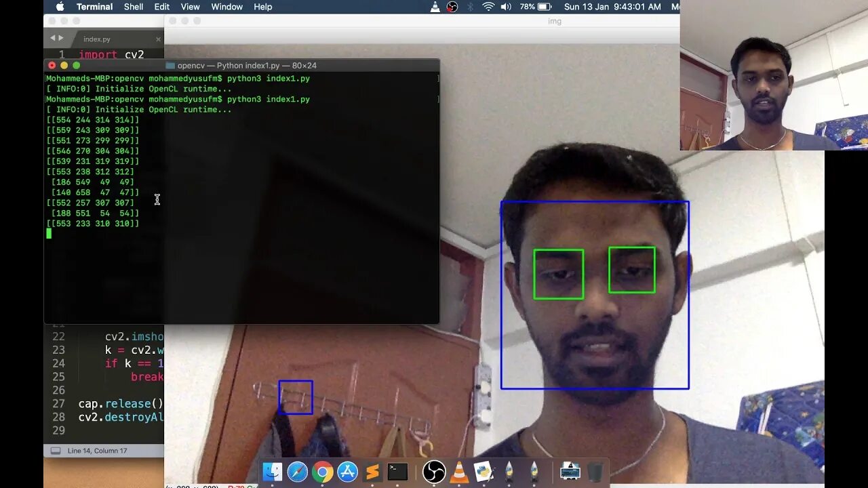Zoom the Terminal window with green button
Viewport: 868px width, 488px height.
pos(77,66)
